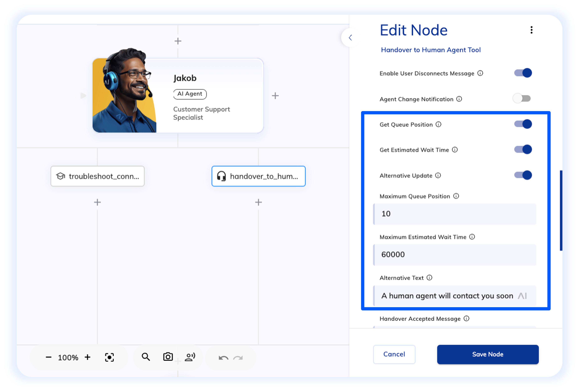This screenshot has width=579, height=392.
Task: Click Save Node button
Action: click(x=488, y=354)
